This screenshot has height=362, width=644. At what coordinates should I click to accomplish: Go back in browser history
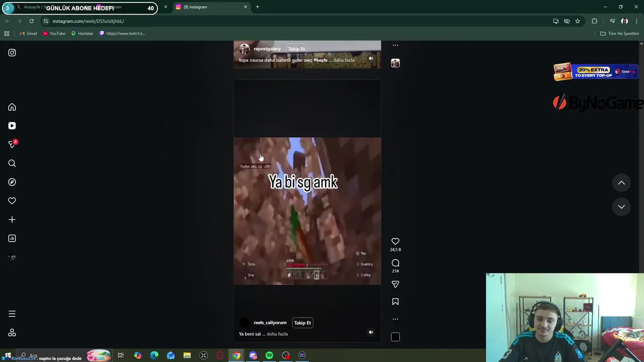point(7,21)
